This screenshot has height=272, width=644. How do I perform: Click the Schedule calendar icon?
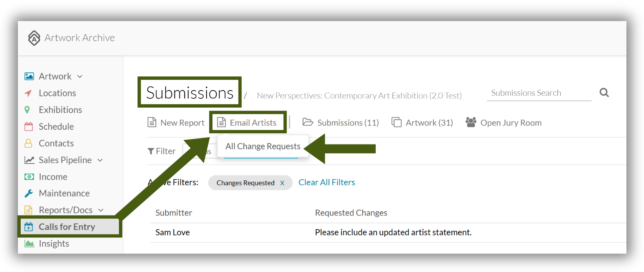[29, 127]
